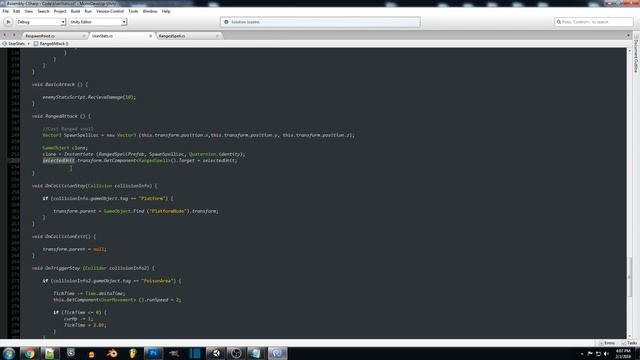
Task: Open OBS Studio from the taskbar
Action: pos(236,353)
